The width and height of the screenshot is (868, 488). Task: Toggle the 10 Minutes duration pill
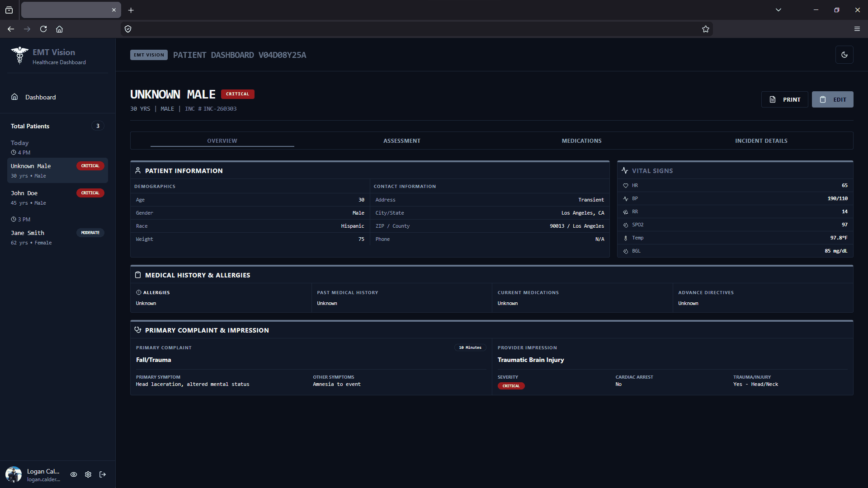470,347
